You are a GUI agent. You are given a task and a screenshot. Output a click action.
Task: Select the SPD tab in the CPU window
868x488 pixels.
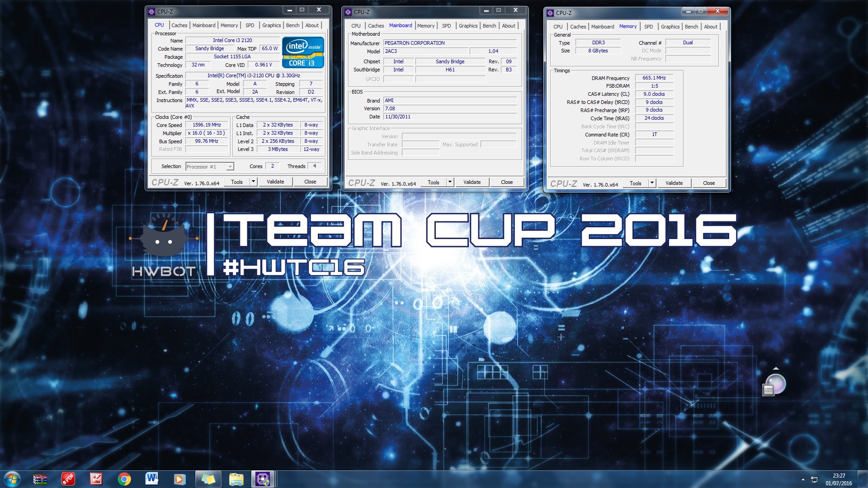click(x=250, y=25)
